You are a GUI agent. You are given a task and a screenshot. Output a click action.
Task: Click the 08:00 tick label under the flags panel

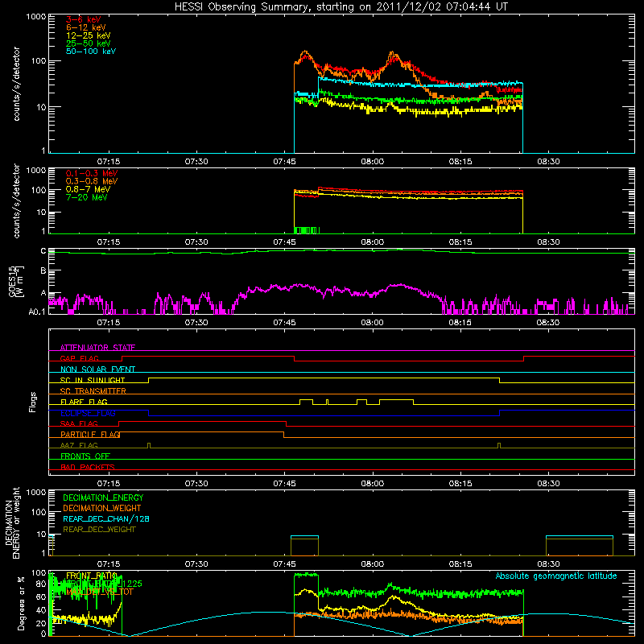tap(372, 484)
